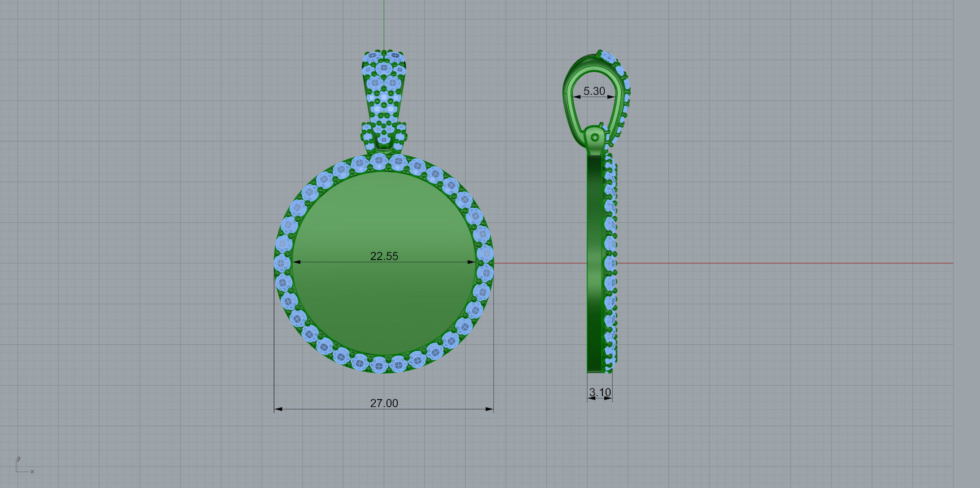This screenshot has height=488, width=980.
Task: Select the 22.55 inner diameter dimension text
Action: click(384, 256)
